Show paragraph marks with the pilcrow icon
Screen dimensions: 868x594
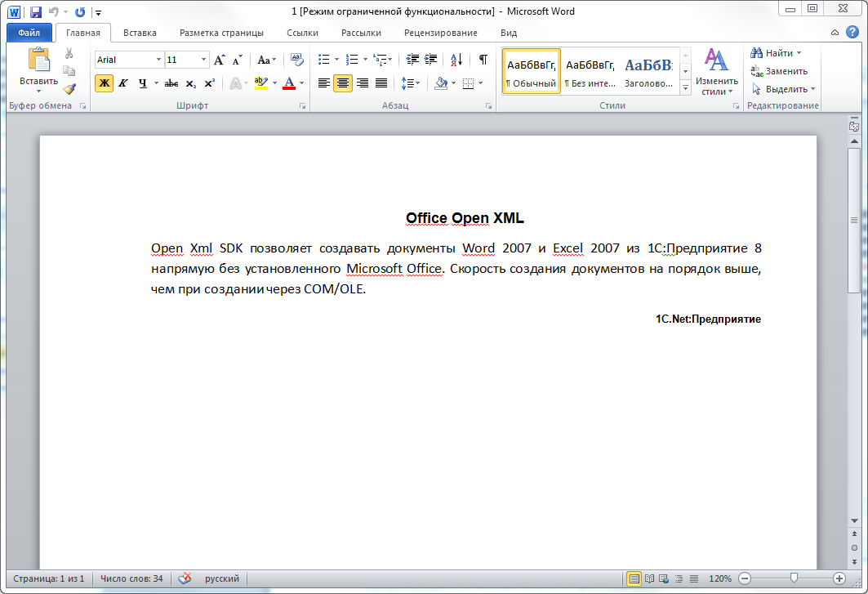coord(483,60)
